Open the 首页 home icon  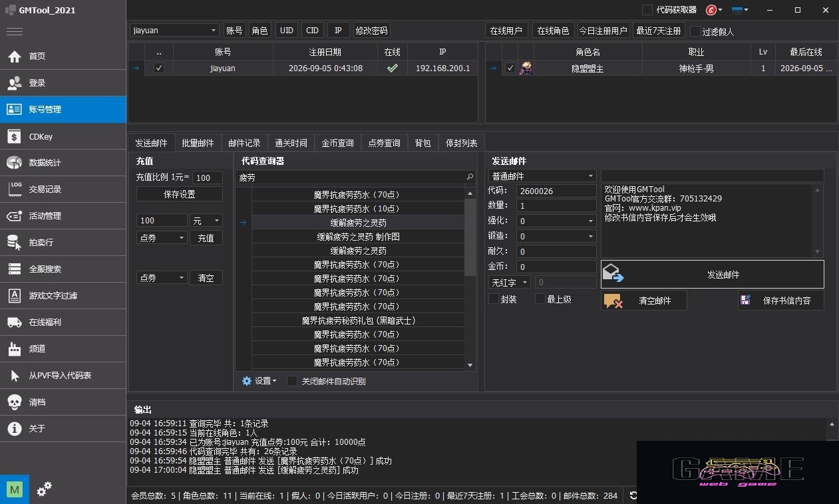point(15,57)
